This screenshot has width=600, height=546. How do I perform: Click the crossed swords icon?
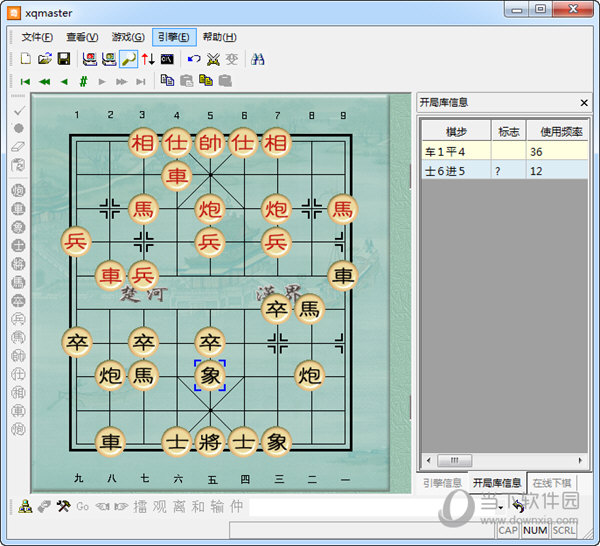213,59
